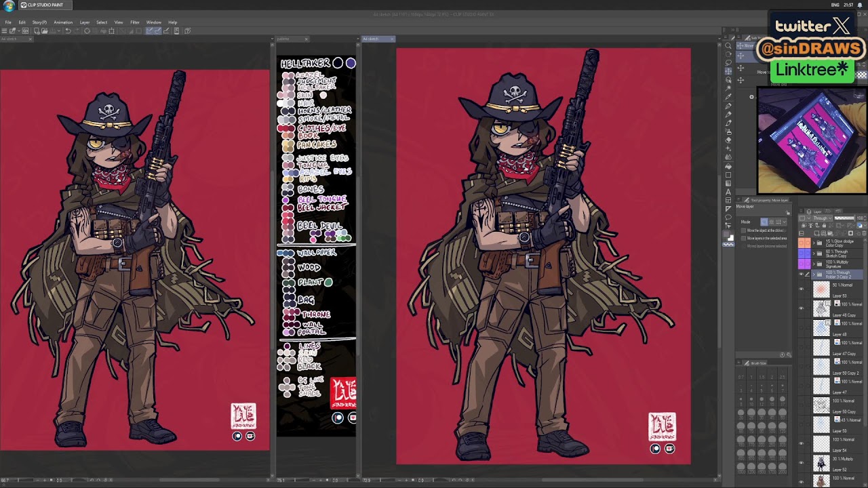Image resolution: width=868 pixels, height=488 pixels.
Task: Select the Move layer tool in tool palette
Action: (x=728, y=71)
